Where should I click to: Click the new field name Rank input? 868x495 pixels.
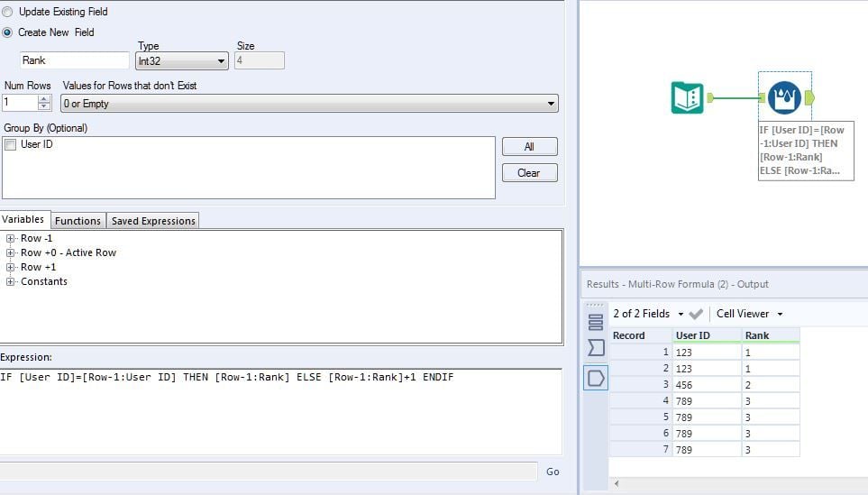click(x=74, y=60)
